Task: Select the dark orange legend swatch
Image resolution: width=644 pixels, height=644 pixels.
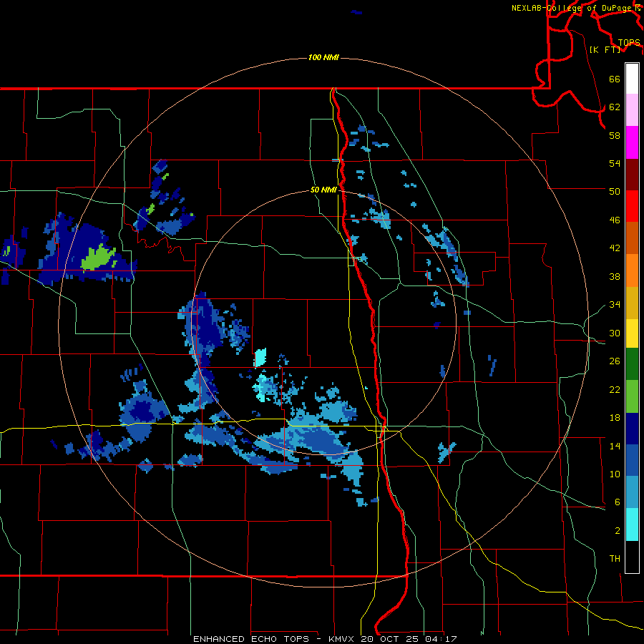Action: click(632, 238)
